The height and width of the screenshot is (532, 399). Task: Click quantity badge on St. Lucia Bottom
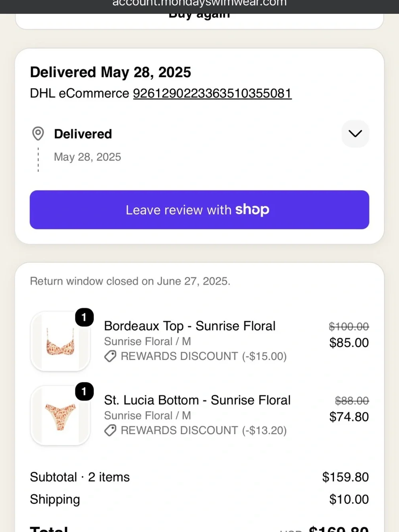84,392
